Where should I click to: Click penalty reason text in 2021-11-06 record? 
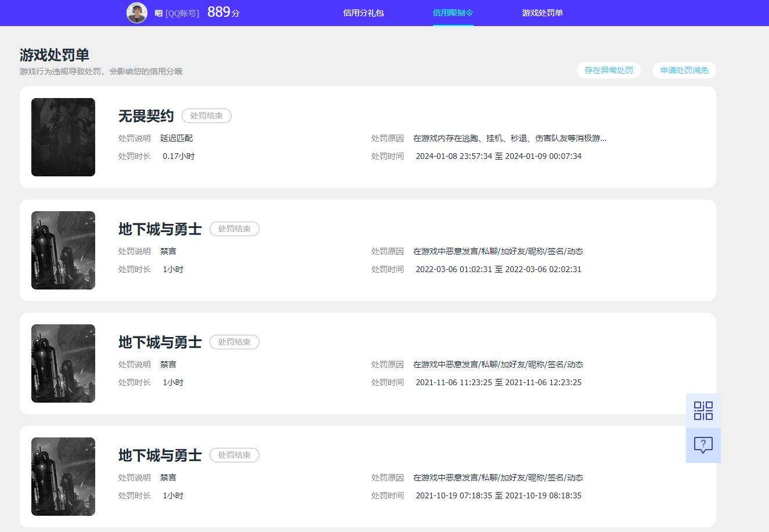click(498, 364)
